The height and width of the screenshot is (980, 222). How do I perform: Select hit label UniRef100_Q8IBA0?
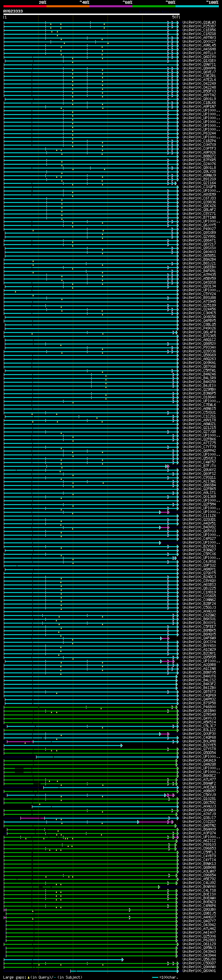[x=199, y=711]
